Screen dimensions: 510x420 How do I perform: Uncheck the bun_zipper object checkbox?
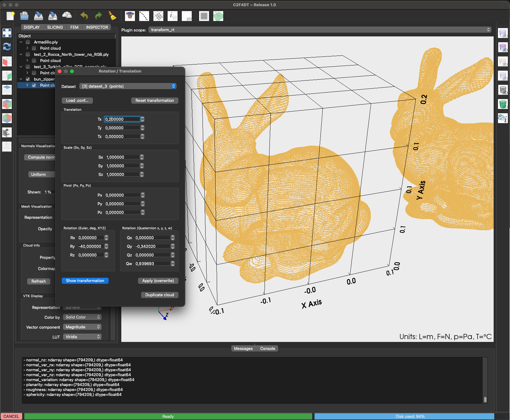click(x=28, y=79)
